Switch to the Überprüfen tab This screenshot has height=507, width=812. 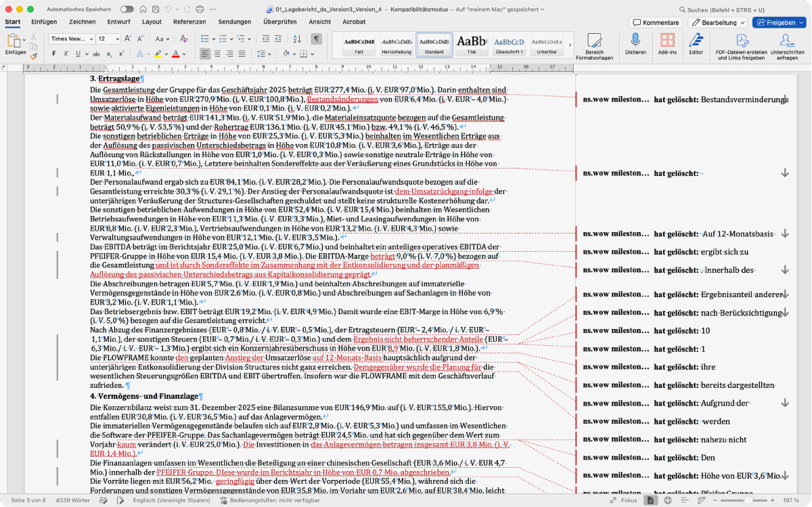pos(279,22)
